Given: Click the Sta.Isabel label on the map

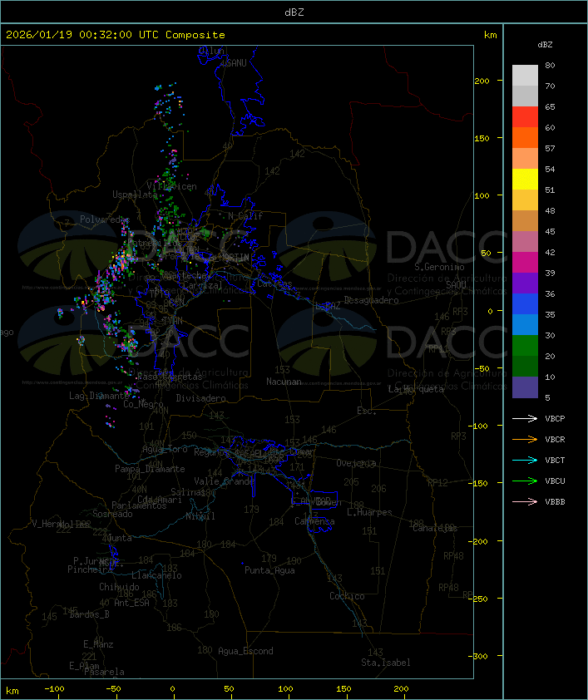Looking at the screenshot, I should (385, 663).
